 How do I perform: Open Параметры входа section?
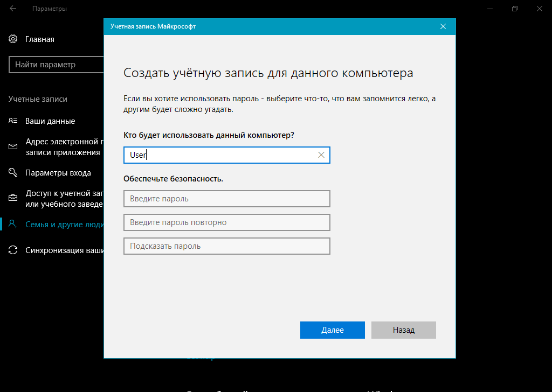58,173
